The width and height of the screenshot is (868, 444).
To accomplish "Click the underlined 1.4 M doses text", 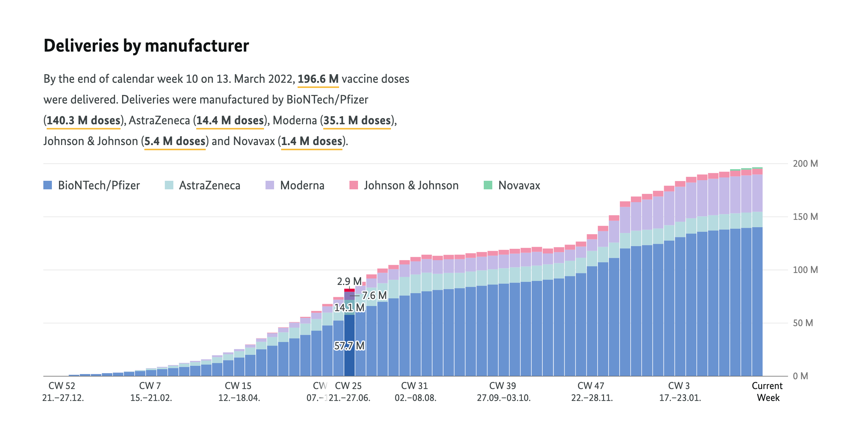I will [x=311, y=141].
